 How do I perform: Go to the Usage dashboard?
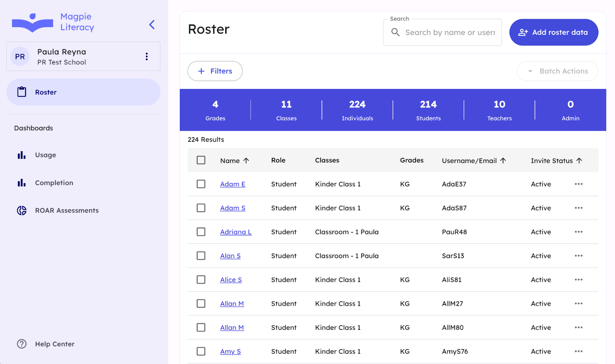pyautogui.click(x=45, y=155)
